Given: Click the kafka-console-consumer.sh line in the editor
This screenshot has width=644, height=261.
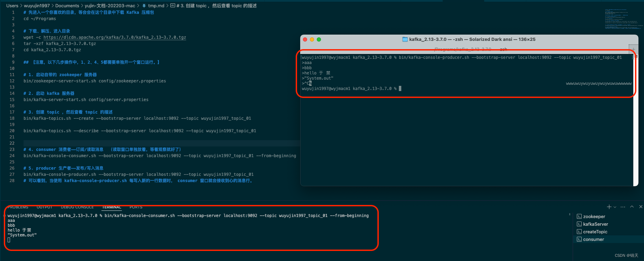Looking at the screenshot, I should pos(160,156).
